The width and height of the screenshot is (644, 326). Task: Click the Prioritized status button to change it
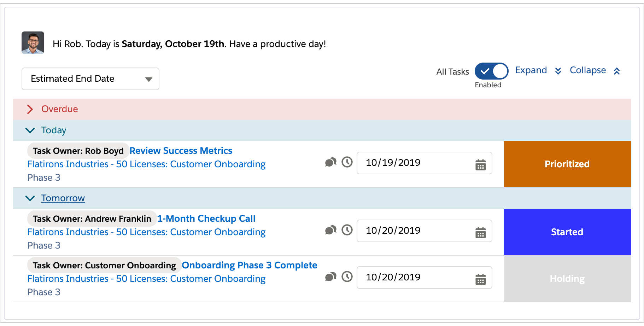[567, 164]
